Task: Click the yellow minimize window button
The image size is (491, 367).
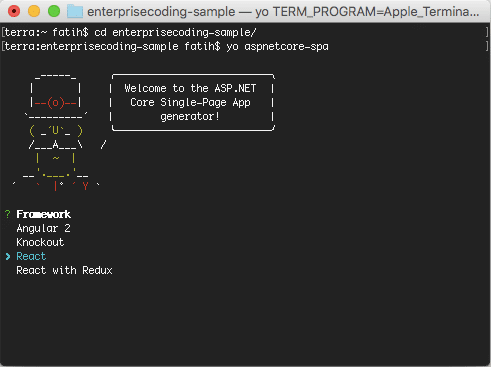Action: click(34, 11)
